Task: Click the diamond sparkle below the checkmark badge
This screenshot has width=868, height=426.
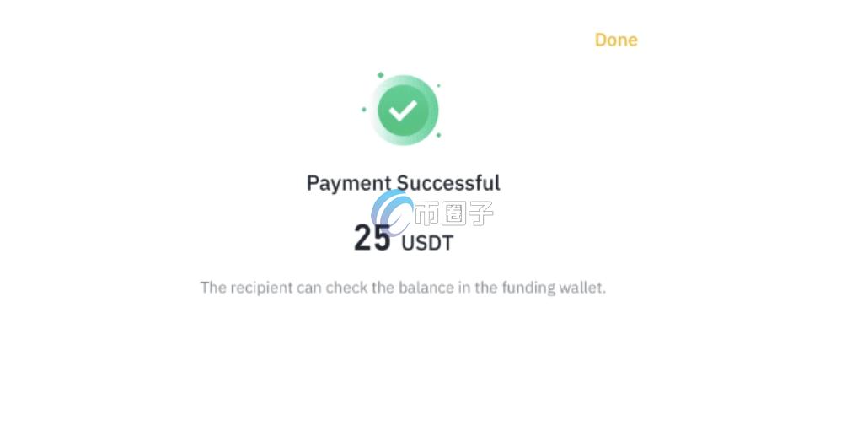Action: point(438,135)
